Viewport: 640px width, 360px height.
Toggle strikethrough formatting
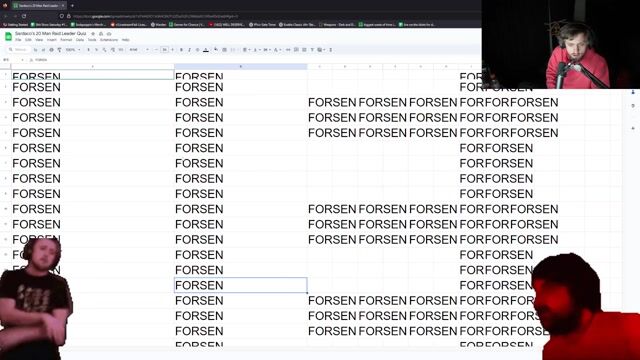pyautogui.click(x=198, y=50)
